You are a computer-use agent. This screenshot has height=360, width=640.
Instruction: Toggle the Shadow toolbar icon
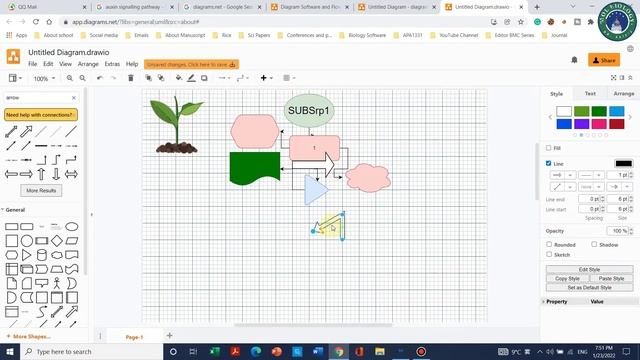tap(204, 78)
